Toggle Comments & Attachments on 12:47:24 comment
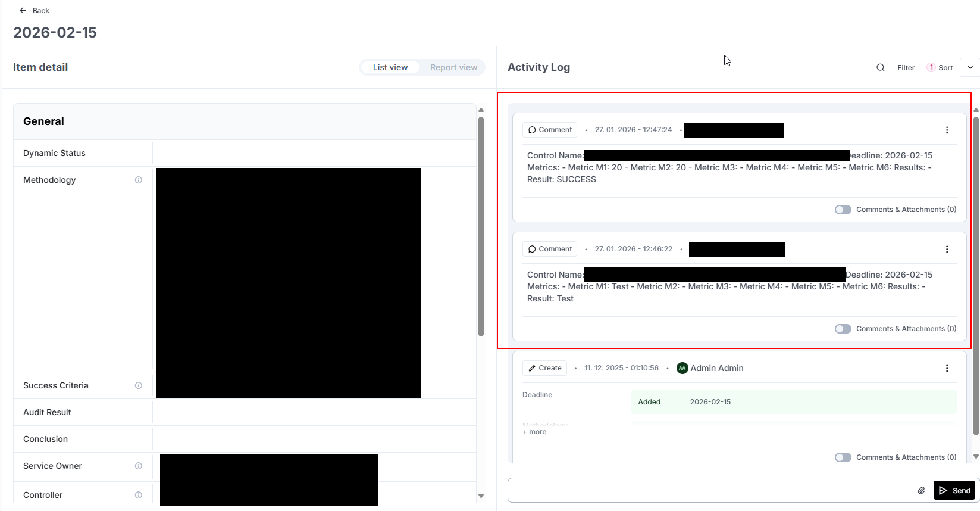The height and width of the screenshot is (511, 980). (843, 210)
